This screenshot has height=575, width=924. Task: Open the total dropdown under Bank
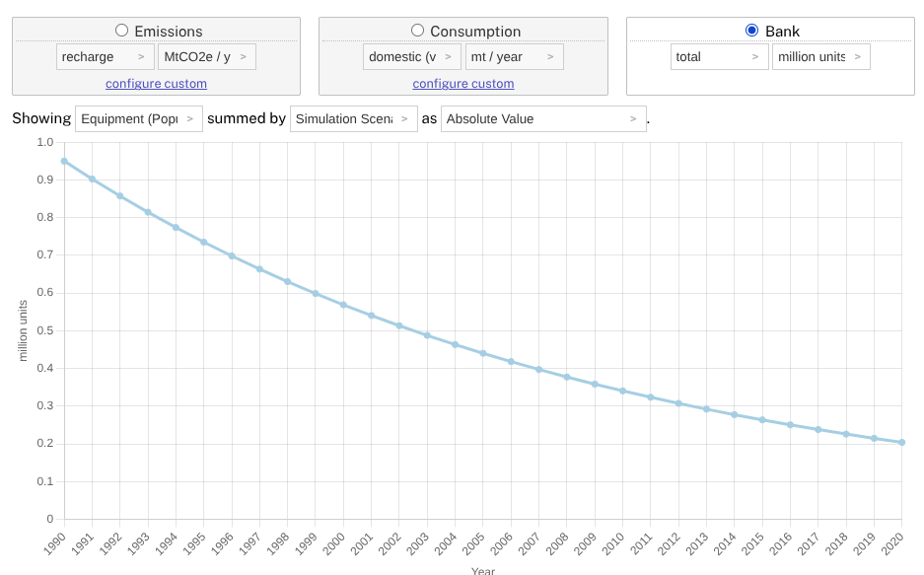pyautogui.click(x=720, y=56)
